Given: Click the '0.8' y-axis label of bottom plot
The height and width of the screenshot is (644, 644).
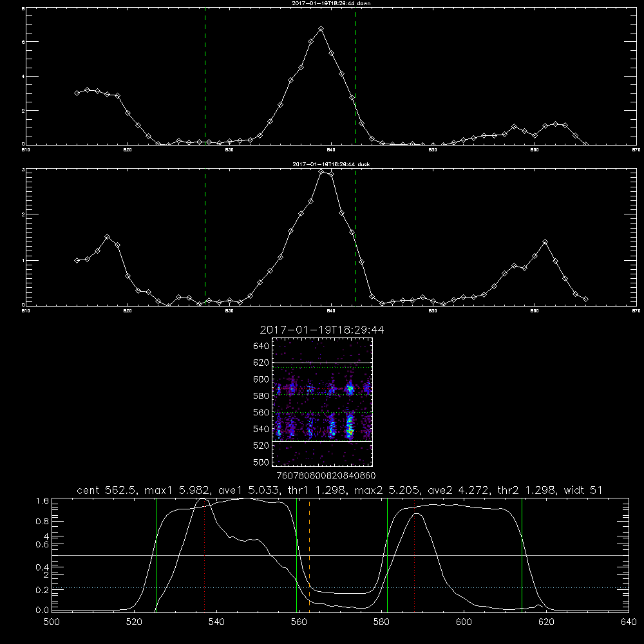Looking at the screenshot, I should tap(43, 522).
